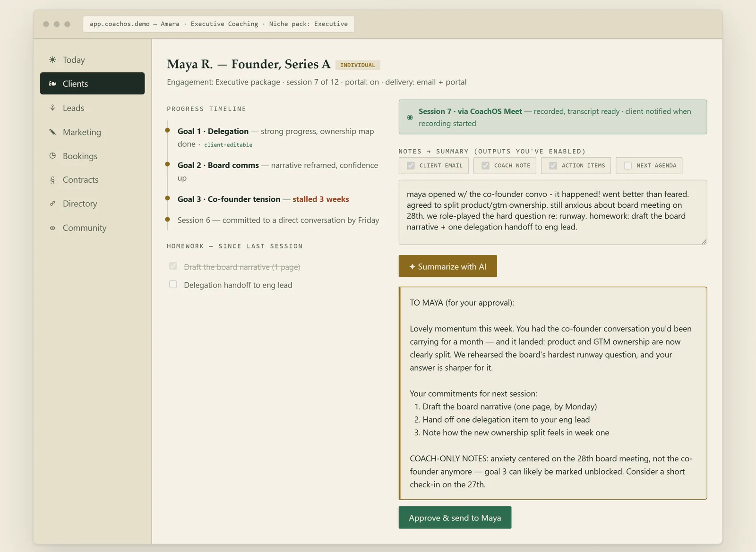Click the 'TO MAYA (for your approval)' heading
This screenshot has height=552, width=756.
462,303
